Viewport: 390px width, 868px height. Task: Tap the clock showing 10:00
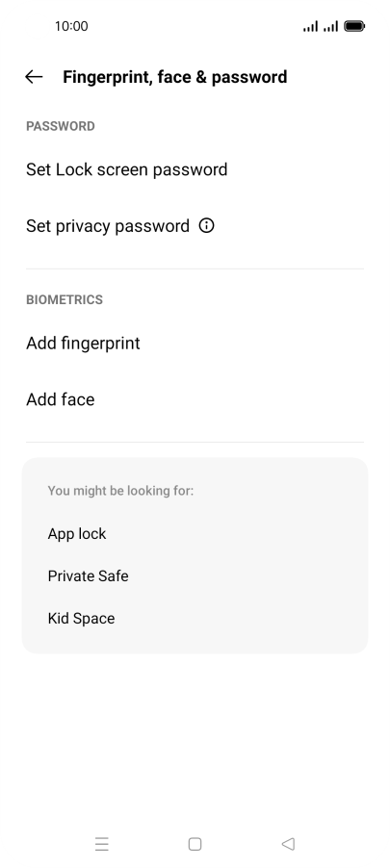(x=71, y=26)
